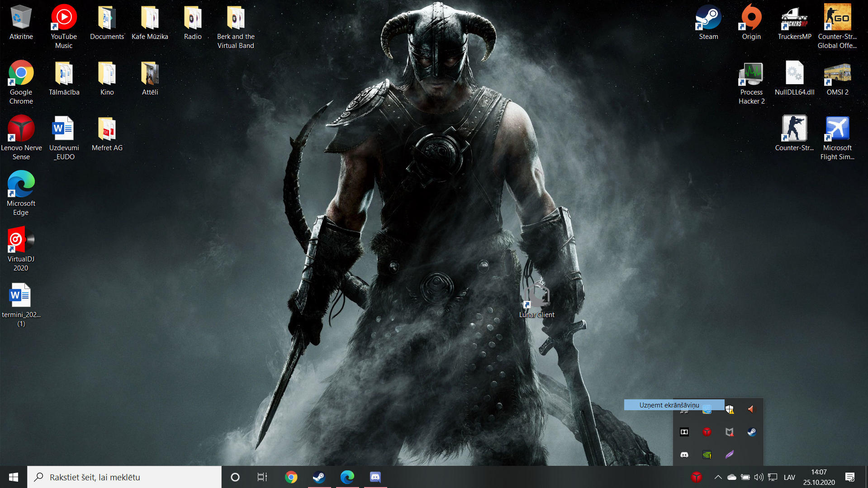The height and width of the screenshot is (488, 868).
Task: Select the Mefret AG folder
Action: 107,134
